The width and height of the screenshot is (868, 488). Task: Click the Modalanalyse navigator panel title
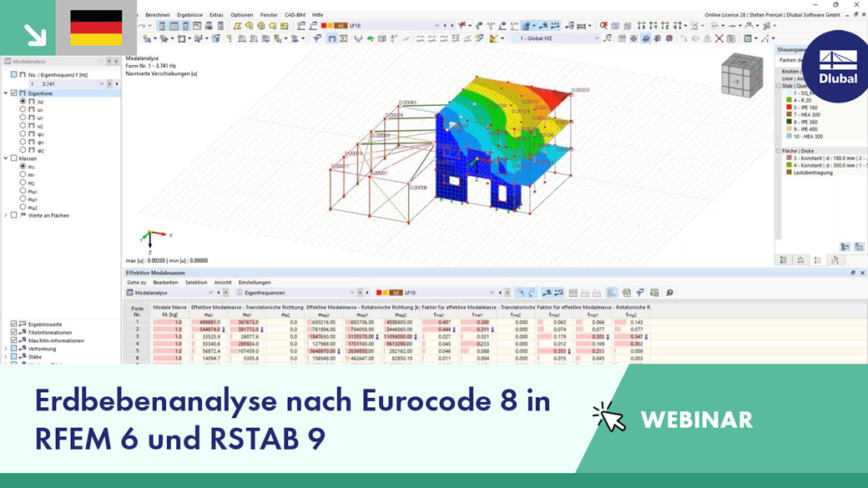[29, 62]
